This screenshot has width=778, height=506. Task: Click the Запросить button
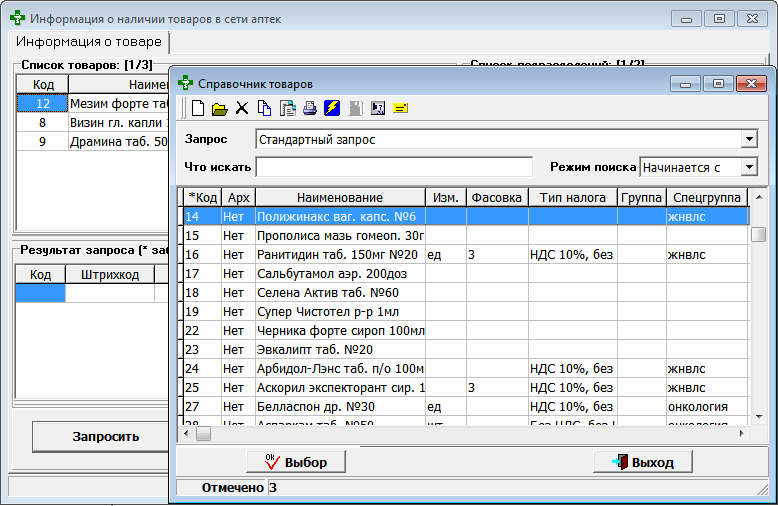point(105,437)
